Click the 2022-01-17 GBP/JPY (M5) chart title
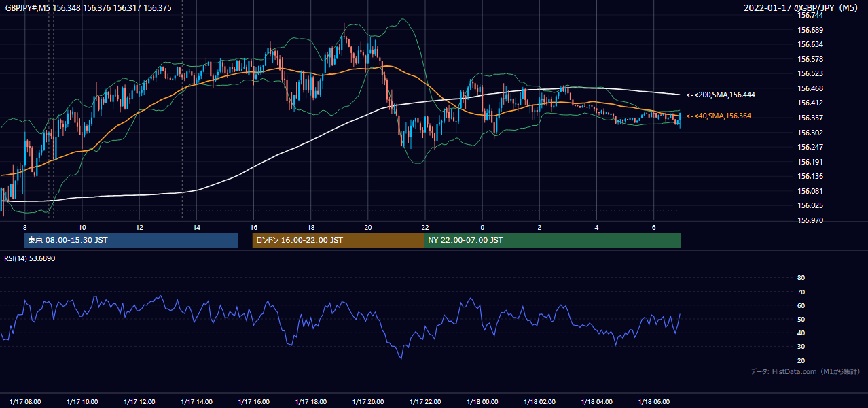 point(801,8)
